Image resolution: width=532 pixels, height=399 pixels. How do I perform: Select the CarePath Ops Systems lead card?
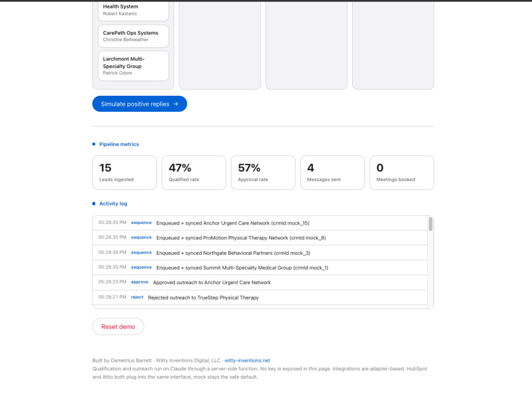[x=134, y=36]
